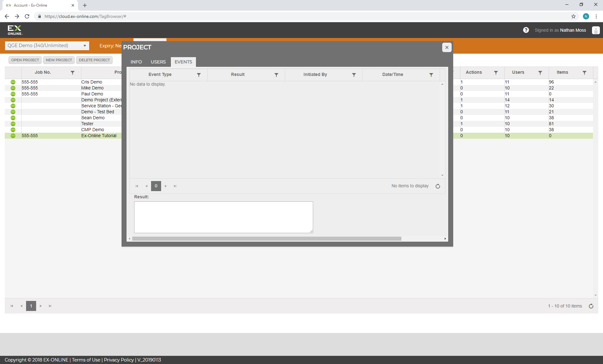Switch to the USERS tab
This screenshot has height=364, width=603.
(158, 62)
